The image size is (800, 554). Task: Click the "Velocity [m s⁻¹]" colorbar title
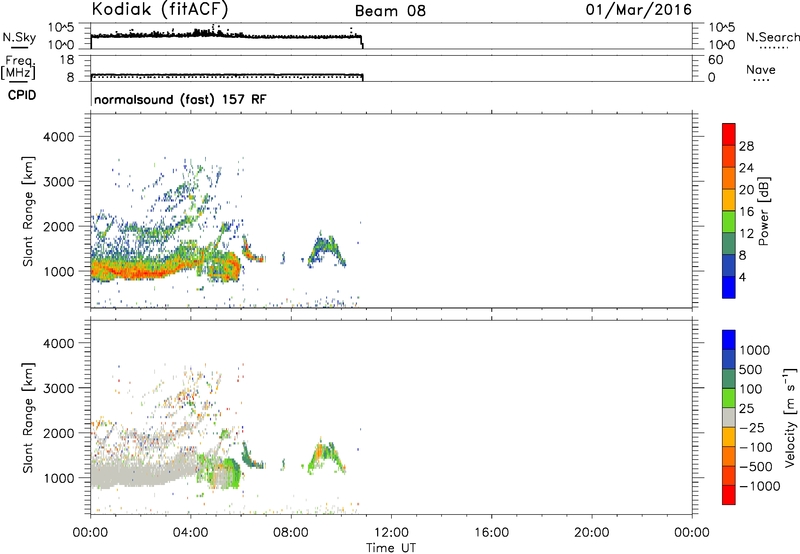(790, 417)
